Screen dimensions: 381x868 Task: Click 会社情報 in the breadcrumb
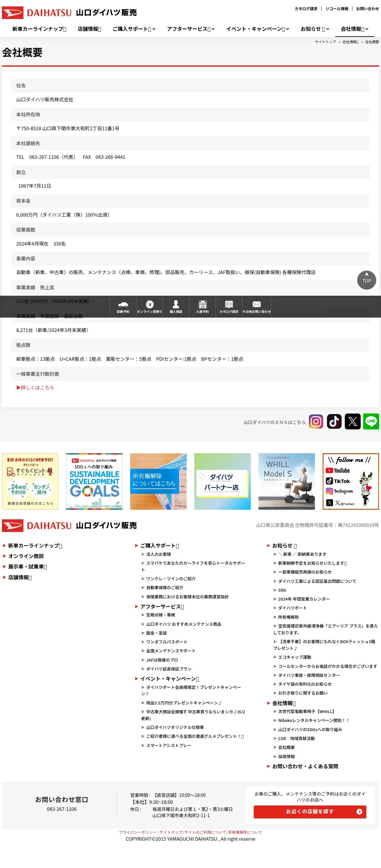pyautogui.click(x=350, y=42)
